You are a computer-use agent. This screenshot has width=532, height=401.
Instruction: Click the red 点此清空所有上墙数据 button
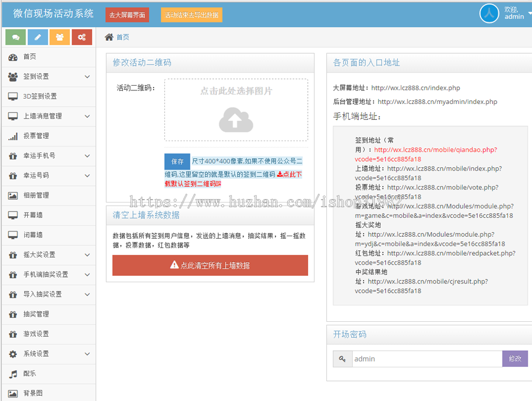coord(210,265)
